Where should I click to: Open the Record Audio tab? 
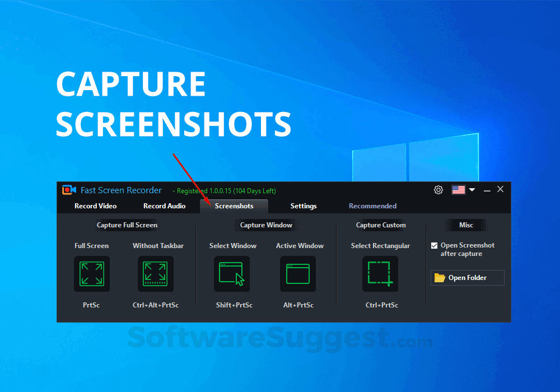tap(165, 206)
